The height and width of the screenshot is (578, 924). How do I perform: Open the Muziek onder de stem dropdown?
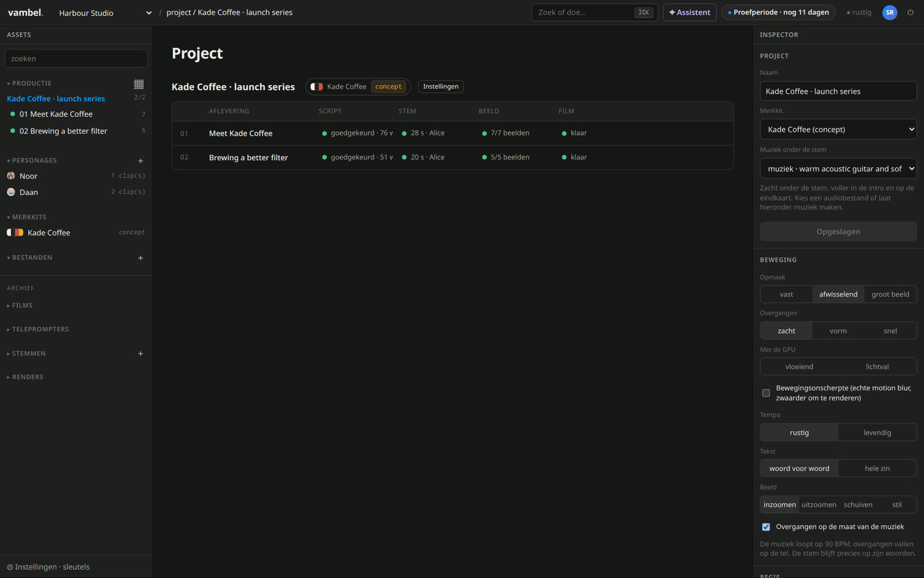coord(838,168)
